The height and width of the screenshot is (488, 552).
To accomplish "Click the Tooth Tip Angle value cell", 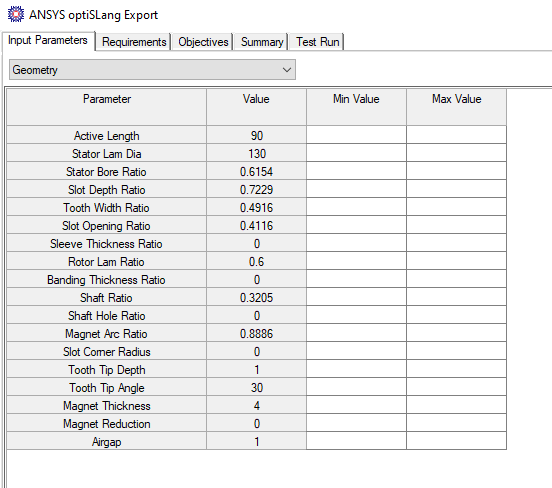I will click(x=256, y=387).
